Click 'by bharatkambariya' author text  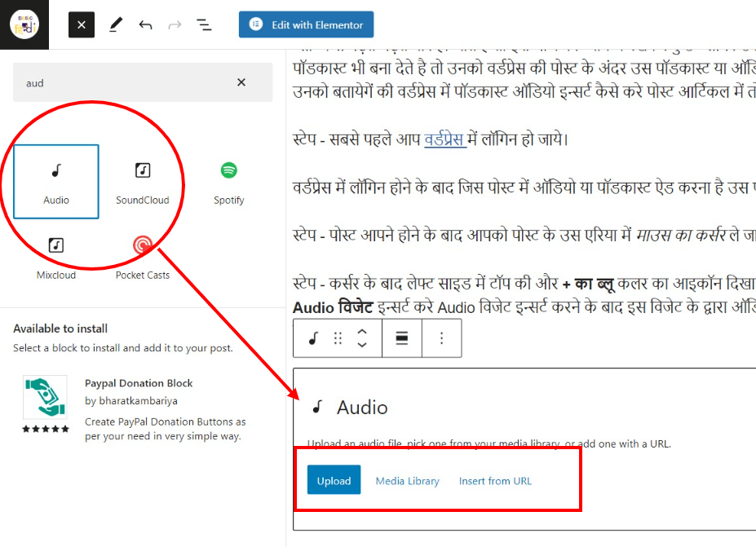point(131,401)
